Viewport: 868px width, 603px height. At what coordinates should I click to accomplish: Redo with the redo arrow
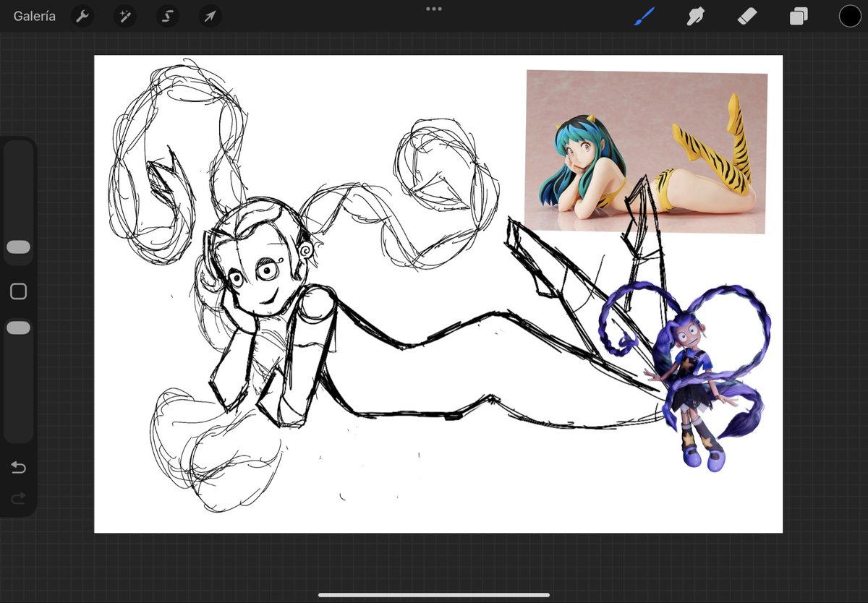18,497
